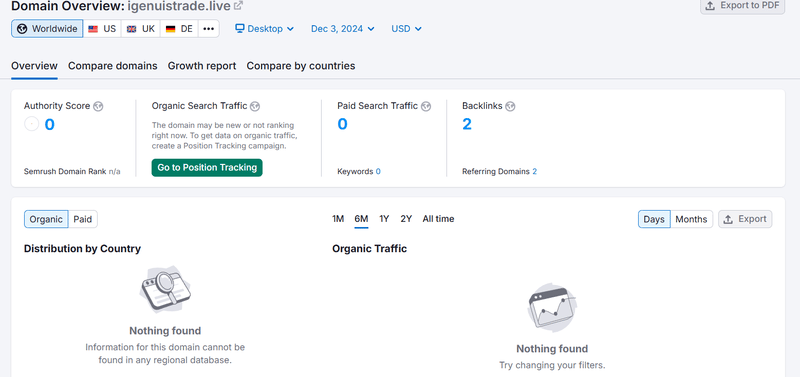Click the Paid Search Traffic label
This screenshot has height=377, width=800.
pyautogui.click(x=378, y=106)
